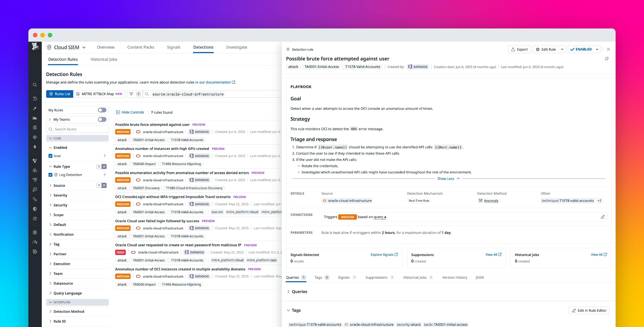The height and width of the screenshot is (327, 644).
Task: Uncheck 'true' under the Enabled facet
Action: coord(51,156)
